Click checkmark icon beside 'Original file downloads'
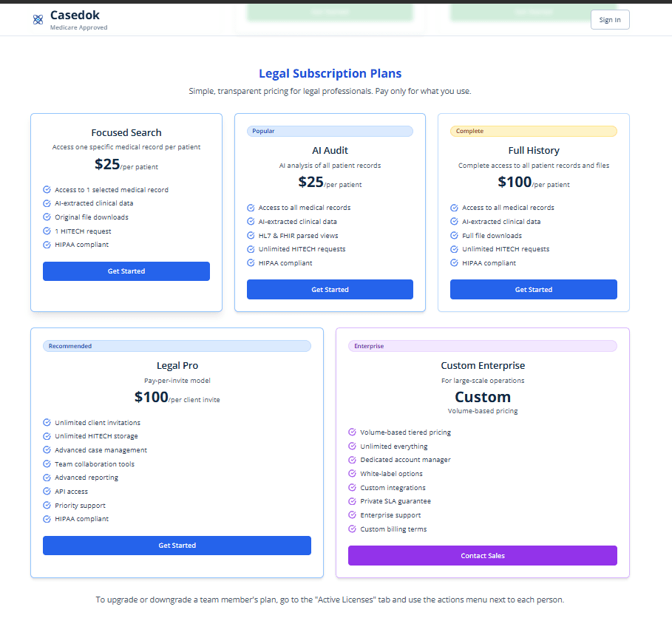 click(47, 217)
